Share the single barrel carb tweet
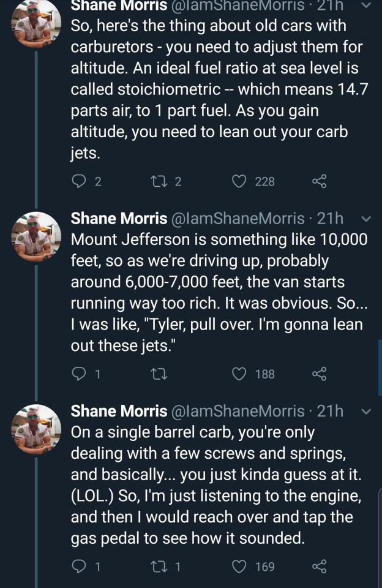Image resolution: width=382 pixels, height=588 pixels. pyautogui.click(x=320, y=567)
